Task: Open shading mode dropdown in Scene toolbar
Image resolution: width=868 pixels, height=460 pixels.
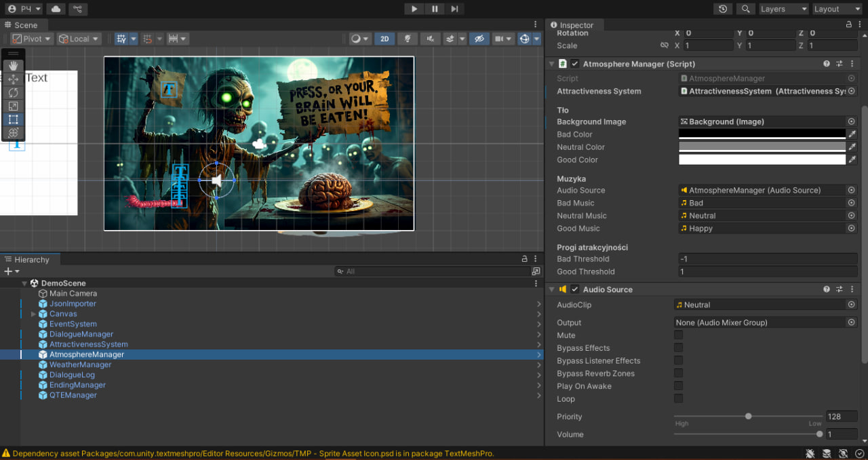Action: click(x=359, y=39)
